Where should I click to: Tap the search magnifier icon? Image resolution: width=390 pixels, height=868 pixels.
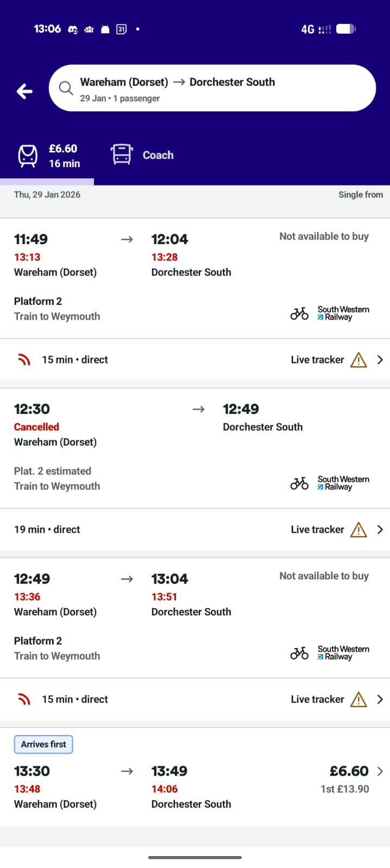coord(66,88)
